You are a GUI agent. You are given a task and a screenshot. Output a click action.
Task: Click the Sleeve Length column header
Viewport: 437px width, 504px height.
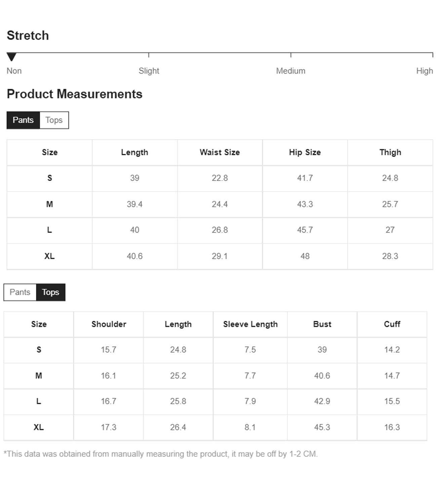click(250, 324)
